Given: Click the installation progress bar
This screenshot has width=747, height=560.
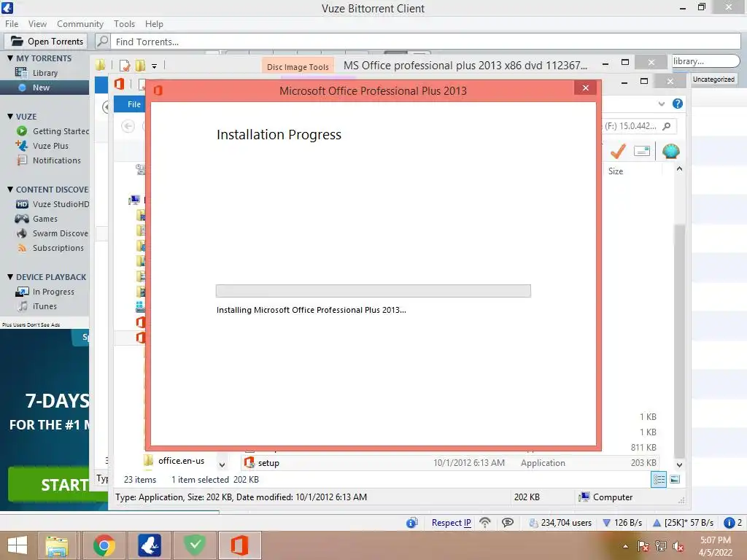Looking at the screenshot, I should (373, 291).
